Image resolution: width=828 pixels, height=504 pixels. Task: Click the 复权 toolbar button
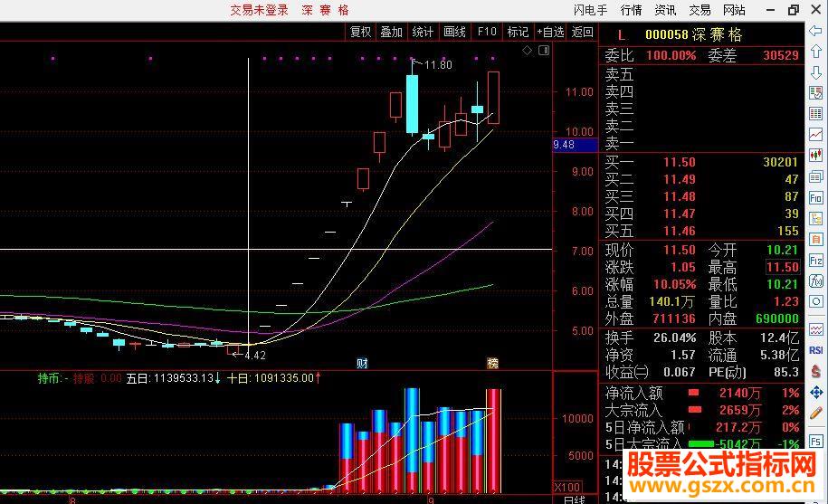361,33
